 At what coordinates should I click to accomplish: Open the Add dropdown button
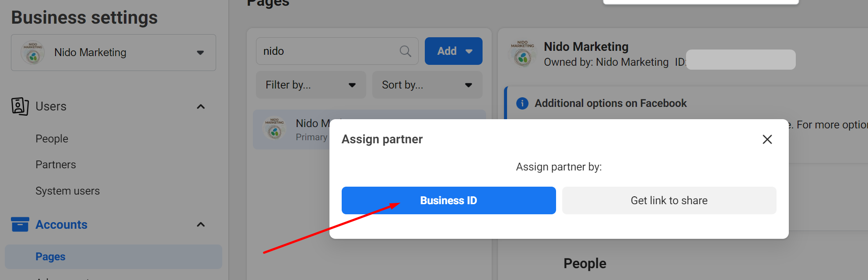point(454,51)
